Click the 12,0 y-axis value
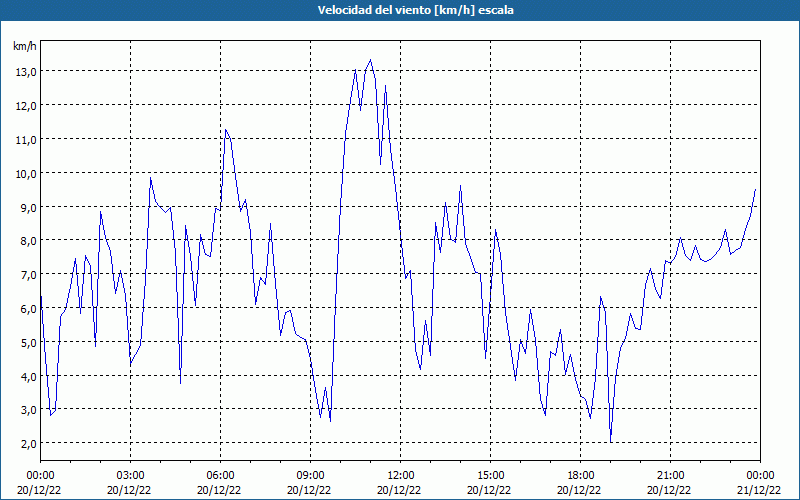 coord(26,106)
